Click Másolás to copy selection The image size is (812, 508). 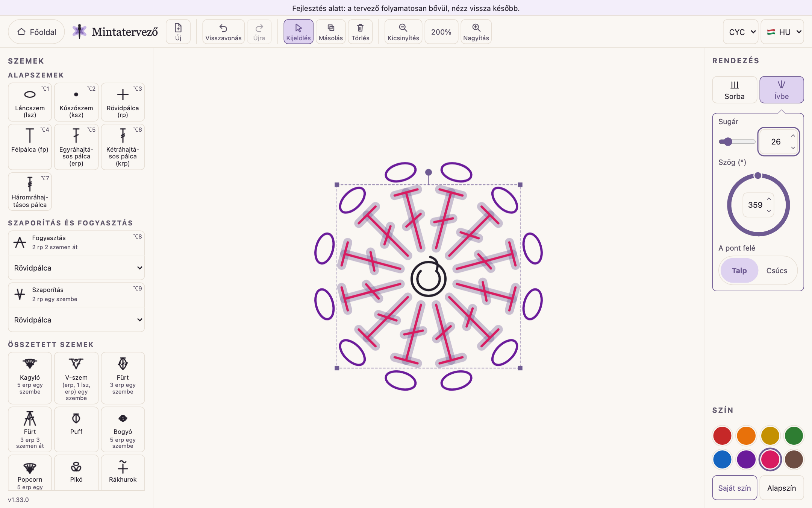331,32
